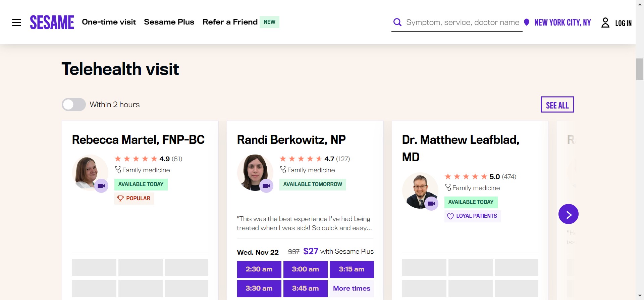Click the page vertical scrollbar thumb
Viewport: 644px width, 300px height.
coord(640,69)
